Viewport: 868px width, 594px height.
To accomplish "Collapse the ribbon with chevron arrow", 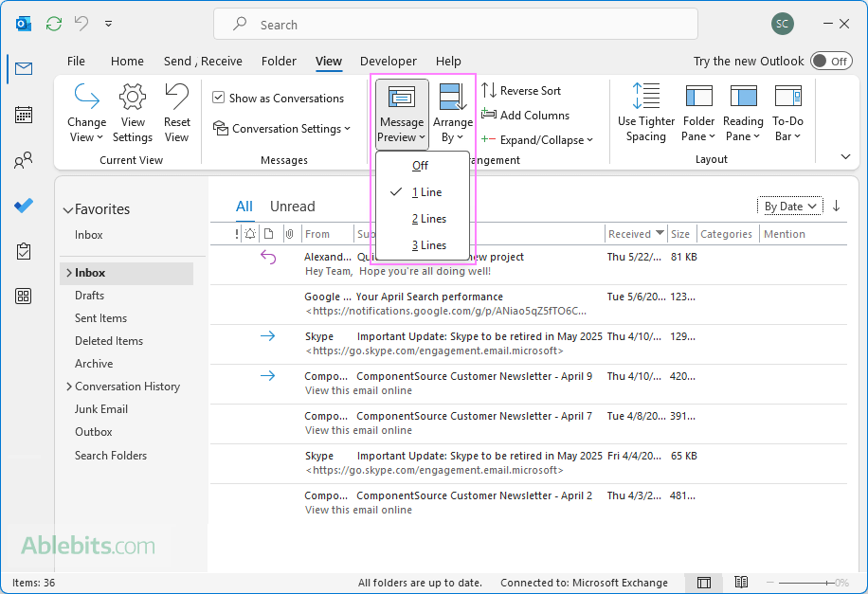I will [x=845, y=157].
